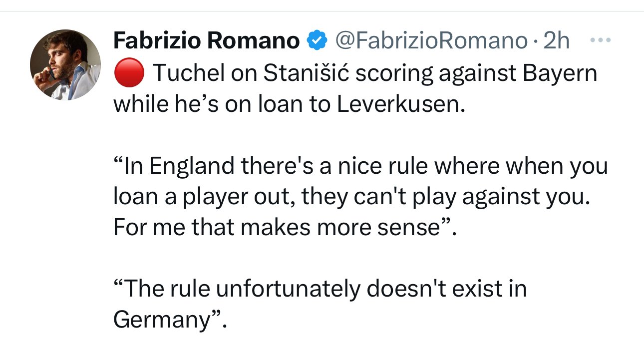Screen dimensions: 644x346
Task: Click 'The rule unfortunately doesn't exist in' line
Action: pyautogui.click(x=320, y=289)
